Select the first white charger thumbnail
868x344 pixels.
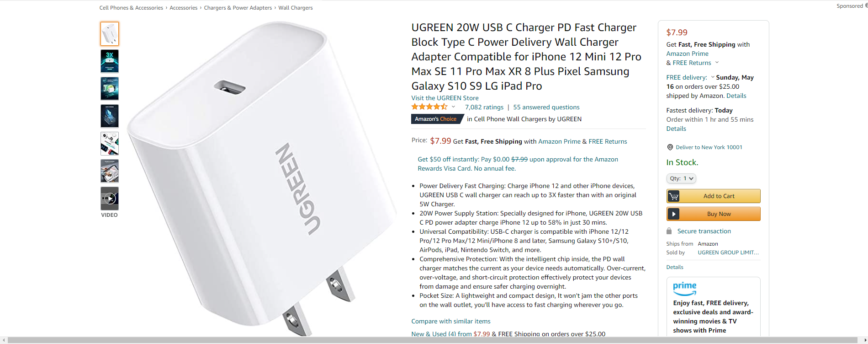(110, 34)
